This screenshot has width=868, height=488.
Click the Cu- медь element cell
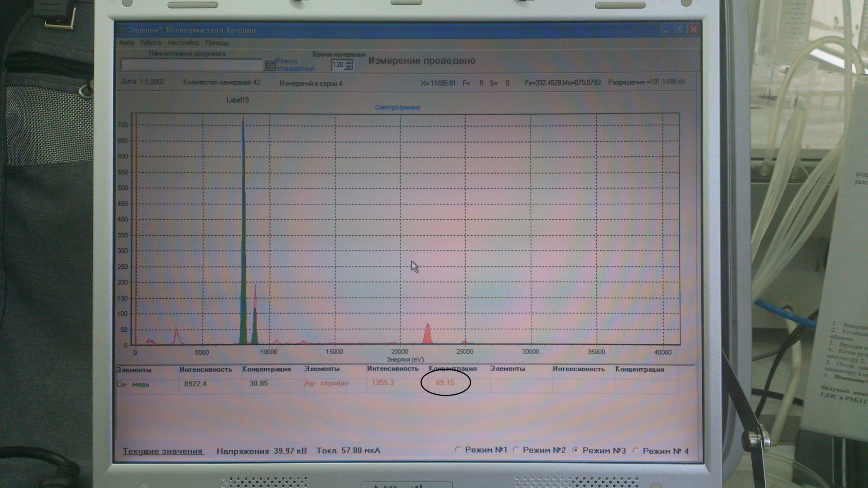pos(133,384)
